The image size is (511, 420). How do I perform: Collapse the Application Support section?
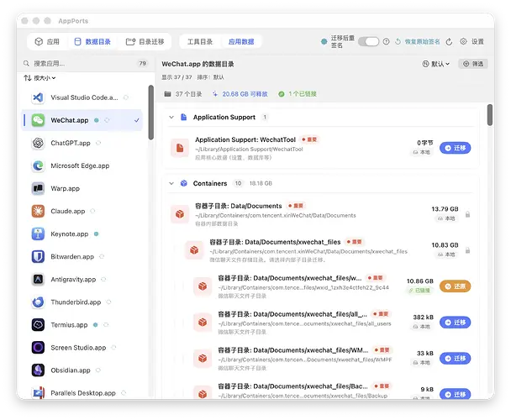[171, 117]
